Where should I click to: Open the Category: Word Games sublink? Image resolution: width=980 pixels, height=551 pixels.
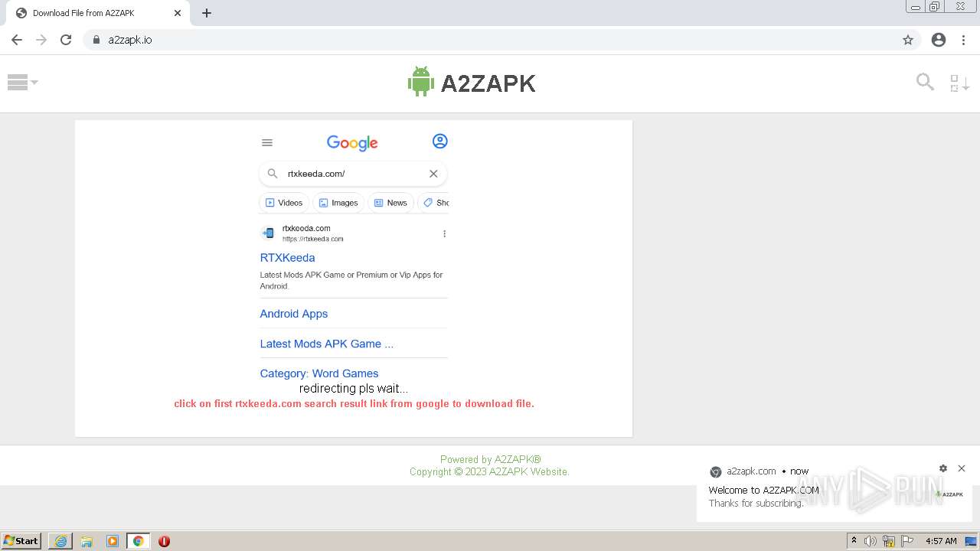pos(318,373)
